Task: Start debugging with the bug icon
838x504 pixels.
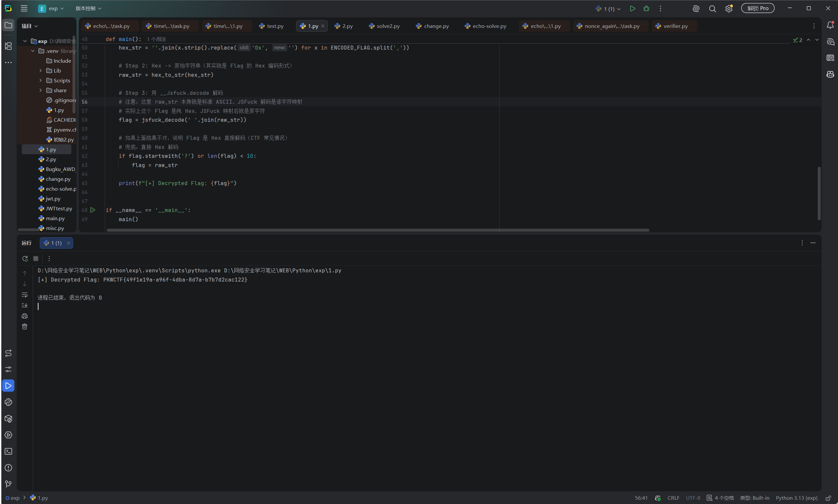Action: click(x=646, y=9)
